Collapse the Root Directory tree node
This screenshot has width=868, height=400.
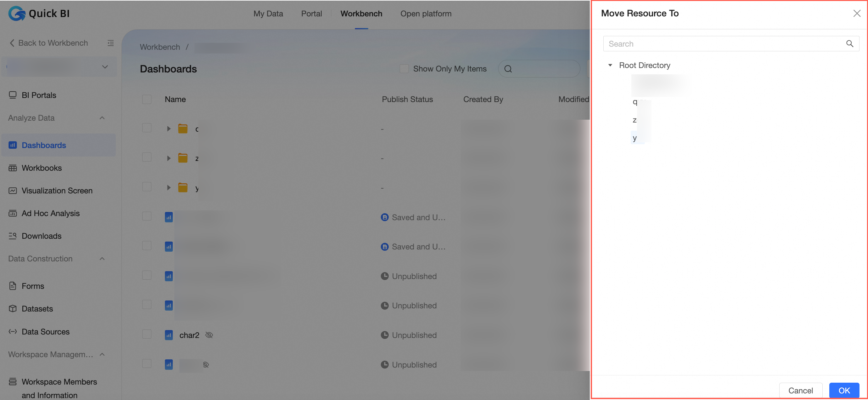click(x=610, y=65)
